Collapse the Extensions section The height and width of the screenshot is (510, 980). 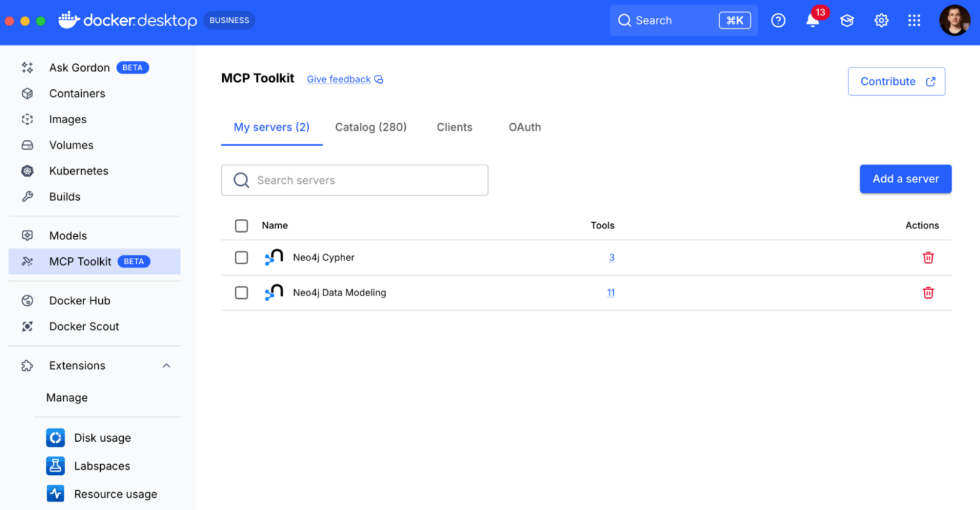pos(166,365)
